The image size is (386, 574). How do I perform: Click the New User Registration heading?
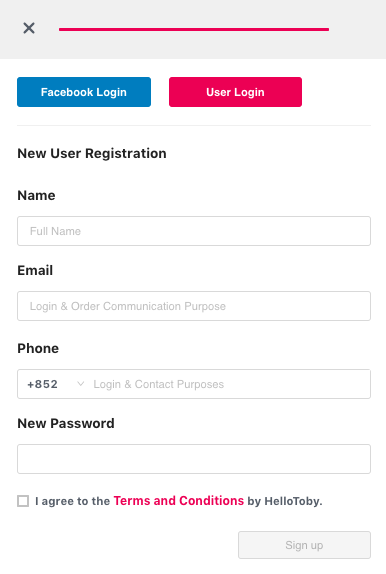[x=92, y=153]
